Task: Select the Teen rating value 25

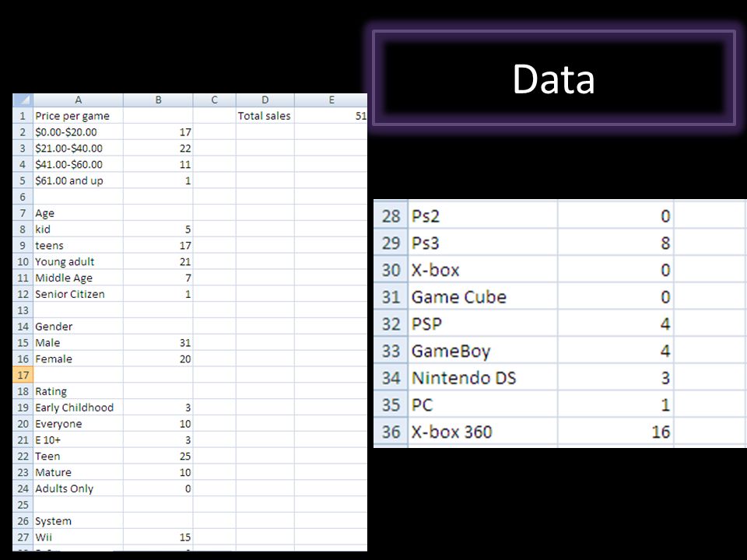Action: (158, 456)
